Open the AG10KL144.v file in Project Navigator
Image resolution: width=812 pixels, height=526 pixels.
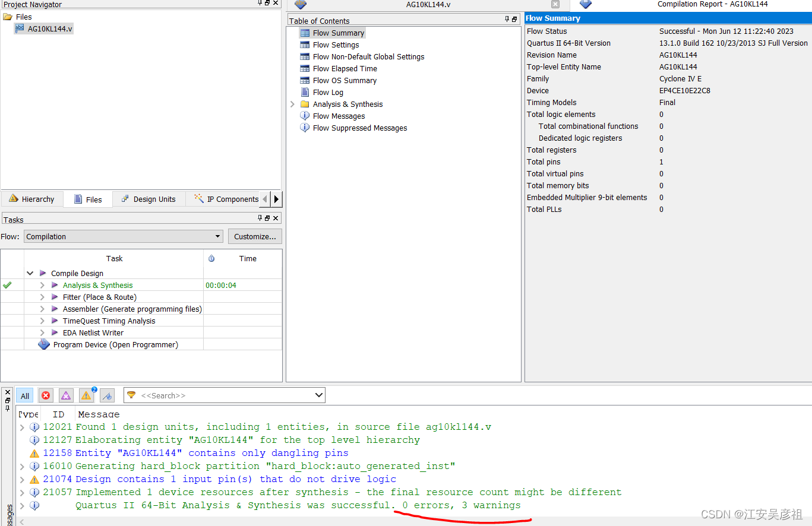pyautogui.click(x=50, y=28)
